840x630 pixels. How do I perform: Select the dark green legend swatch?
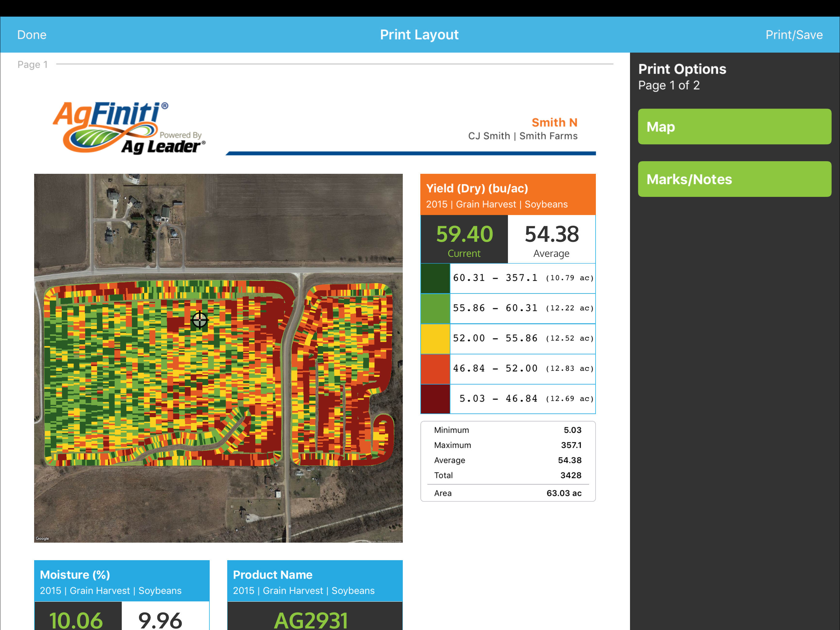pyautogui.click(x=435, y=278)
